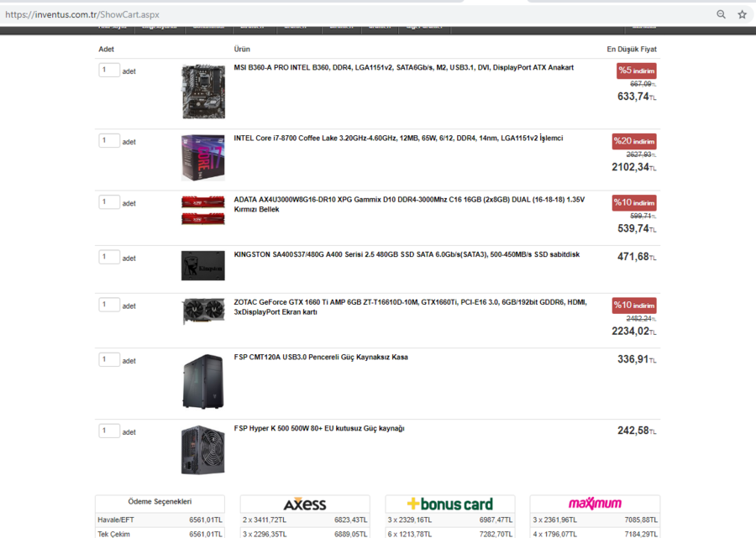Open the ZOTAC GeForce GTX 1660 Ti product link
The width and height of the screenshot is (756, 538).
pos(410,307)
